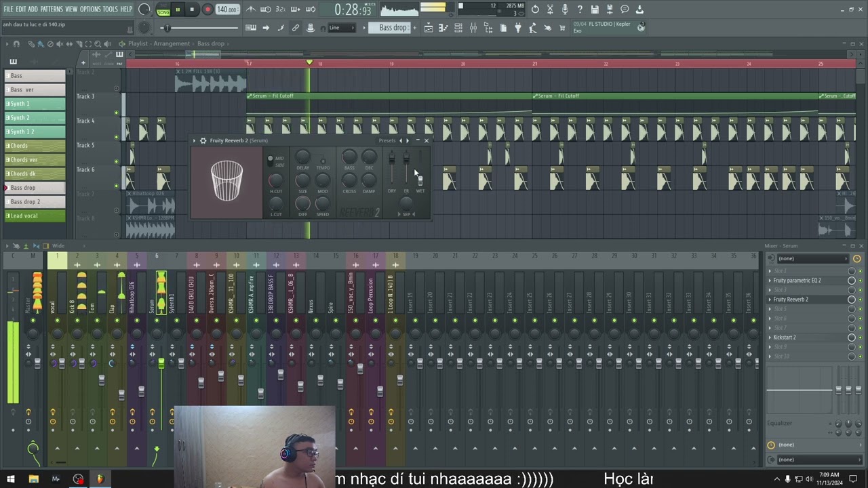This screenshot has width=868, height=488.
Task: Mute Track 6 via its green LED
Action: click(116, 186)
